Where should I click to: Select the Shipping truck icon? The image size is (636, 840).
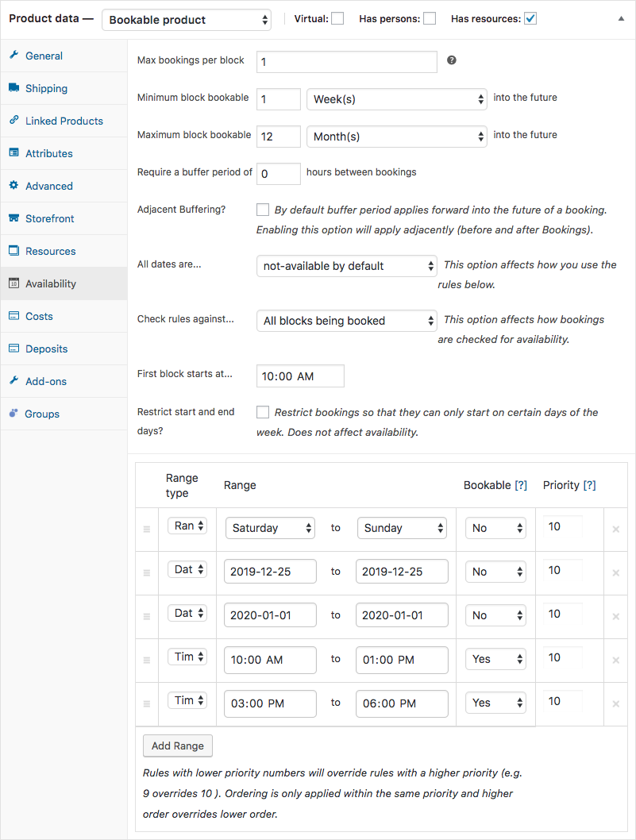pyautogui.click(x=15, y=88)
